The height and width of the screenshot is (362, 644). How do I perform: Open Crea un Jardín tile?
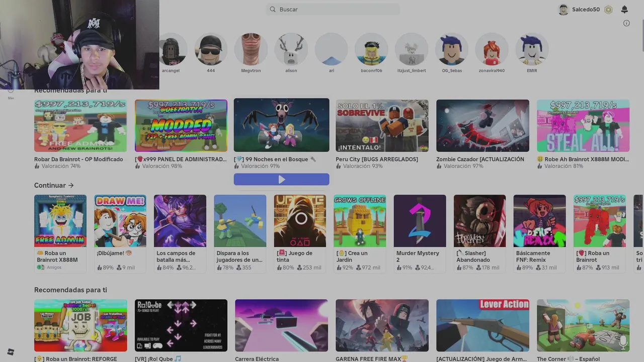360,233
